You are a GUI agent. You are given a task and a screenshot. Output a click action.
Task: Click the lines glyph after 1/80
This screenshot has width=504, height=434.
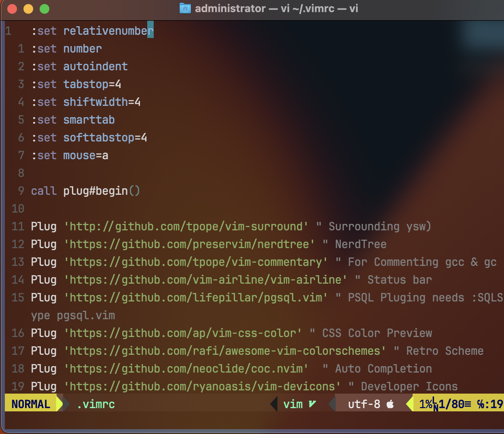coord(468,404)
